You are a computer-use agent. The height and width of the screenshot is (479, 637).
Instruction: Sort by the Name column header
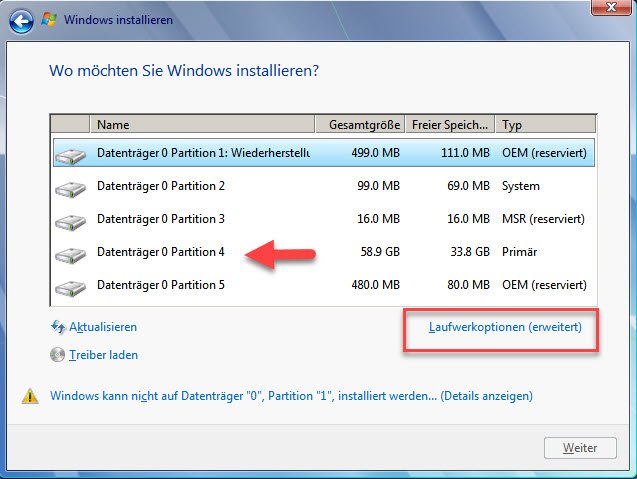(x=202, y=124)
